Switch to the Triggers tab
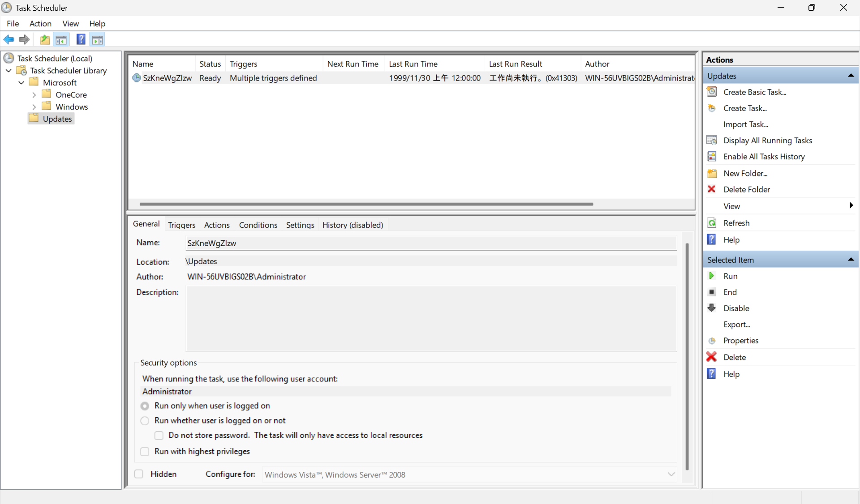The image size is (860, 504). [x=181, y=225]
